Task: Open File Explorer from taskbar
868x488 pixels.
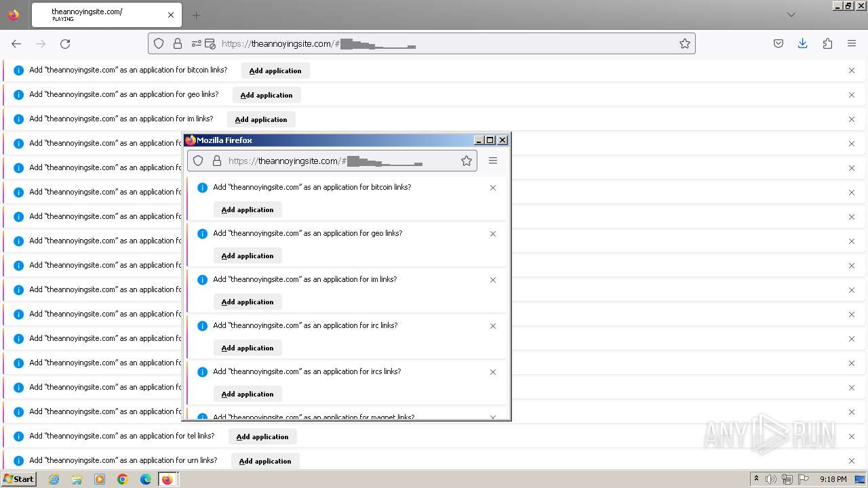Action: pos(77,479)
